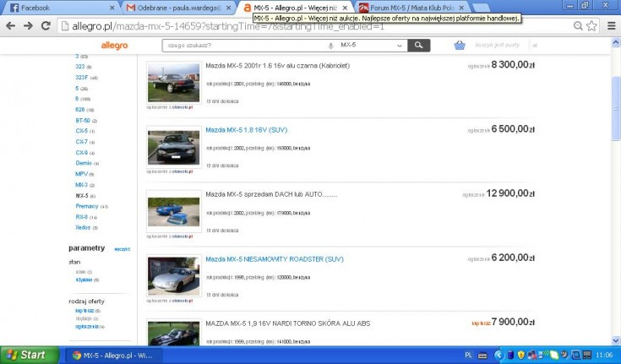
Task: Click the MX-5 Allegro.pl taskbar button
Action: click(x=114, y=356)
